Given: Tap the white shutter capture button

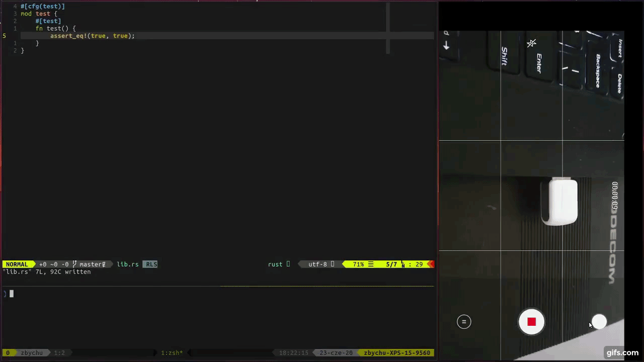Looking at the screenshot, I should tap(599, 322).
